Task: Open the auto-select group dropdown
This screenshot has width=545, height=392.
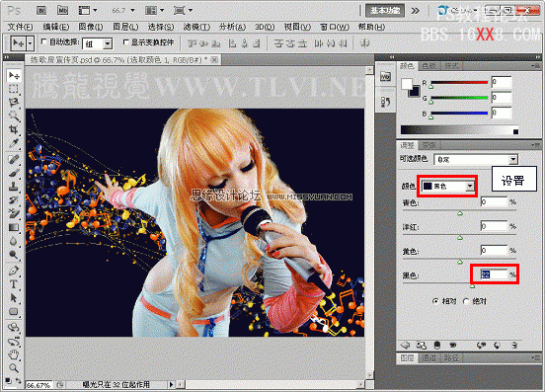Action: 108,43
